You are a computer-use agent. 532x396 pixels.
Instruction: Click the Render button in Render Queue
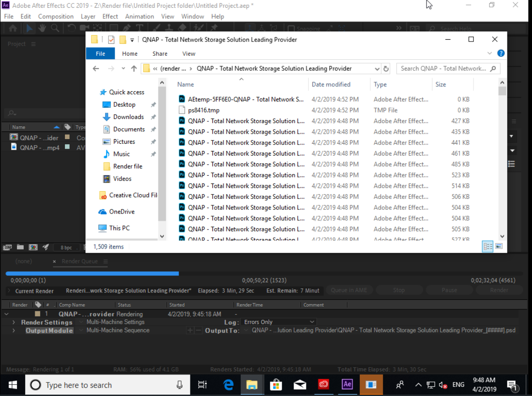pyautogui.click(x=499, y=290)
